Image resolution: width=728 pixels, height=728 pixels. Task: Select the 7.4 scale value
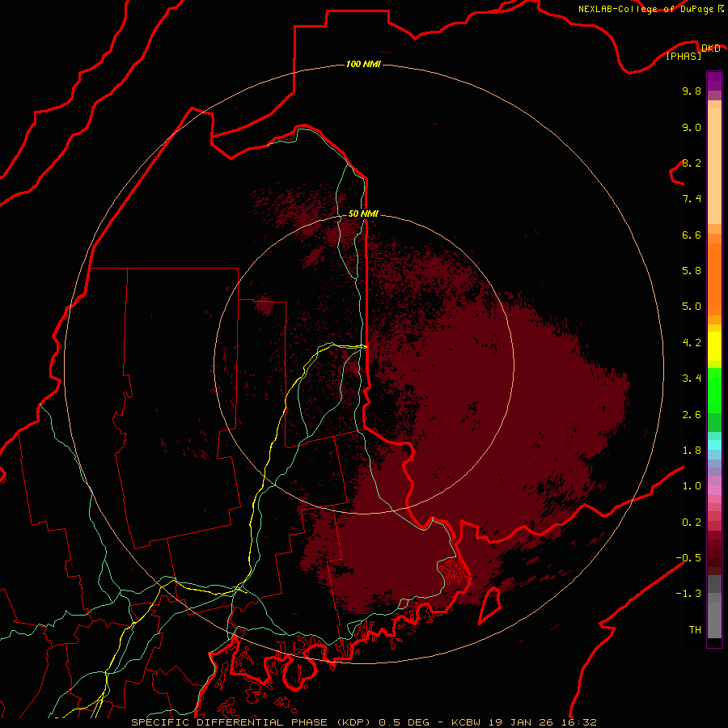(x=692, y=199)
